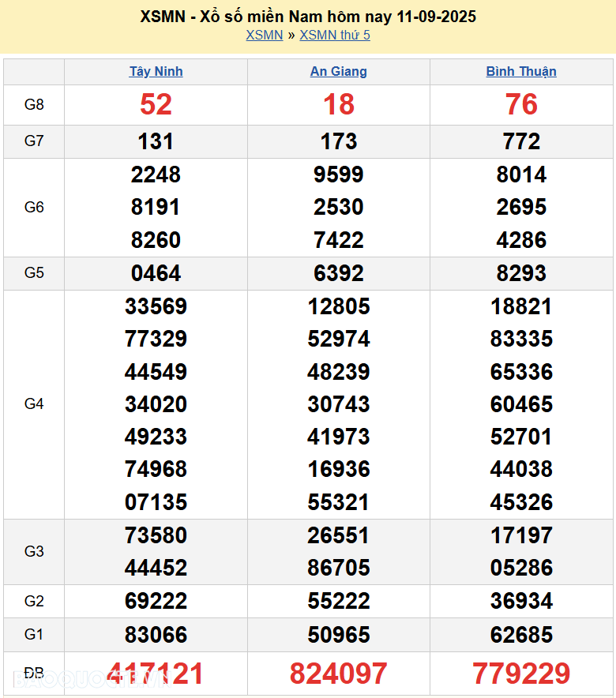This screenshot has width=616, height=698.
Task: Click the page title XSMN 11-09-2025
Action: coord(308,17)
